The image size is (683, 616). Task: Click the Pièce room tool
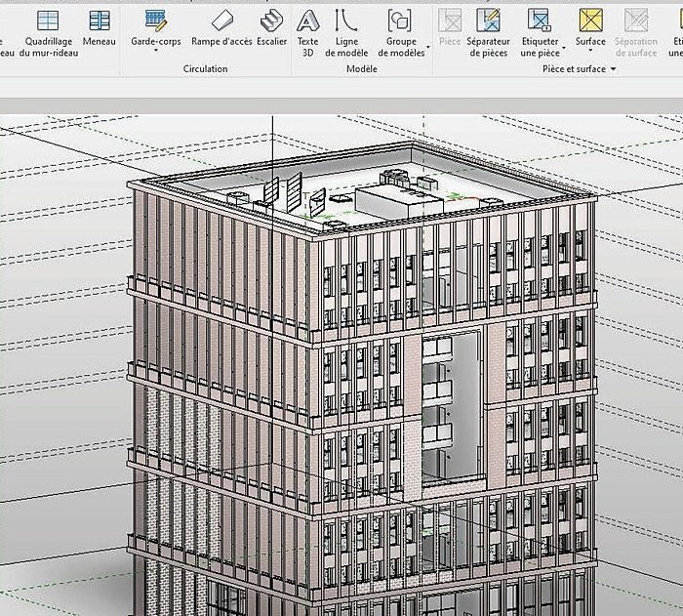450,28
